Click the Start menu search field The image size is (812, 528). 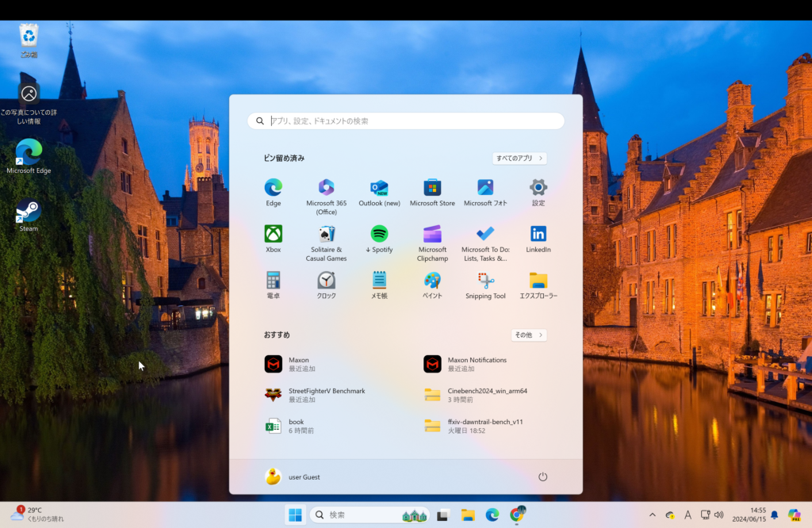(x=406, y=121)
